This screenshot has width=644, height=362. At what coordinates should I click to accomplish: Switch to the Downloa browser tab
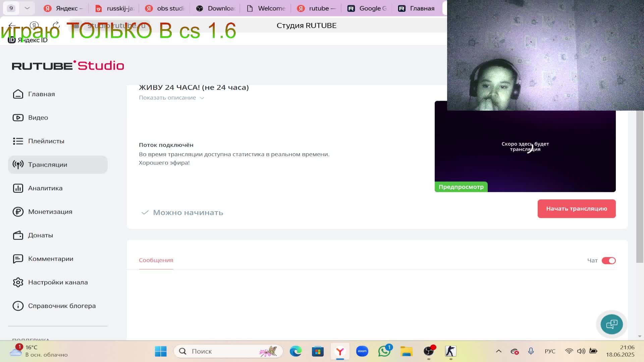[215, 8]
